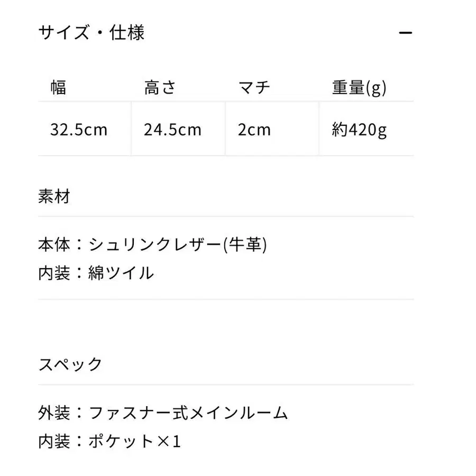
Task: Select the マチ column header
Action: tap(254, 87)
